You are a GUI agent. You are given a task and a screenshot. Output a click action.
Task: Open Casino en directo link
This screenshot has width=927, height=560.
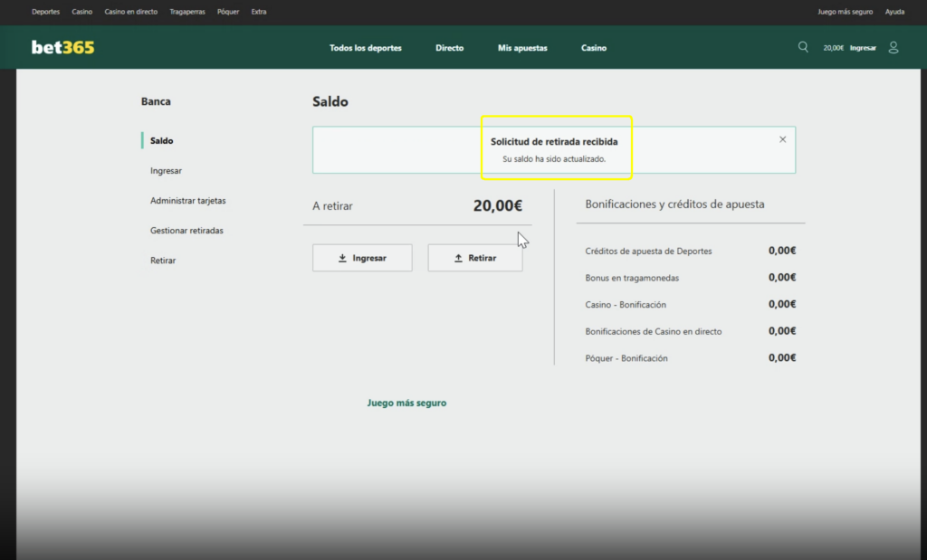point(130,12)
